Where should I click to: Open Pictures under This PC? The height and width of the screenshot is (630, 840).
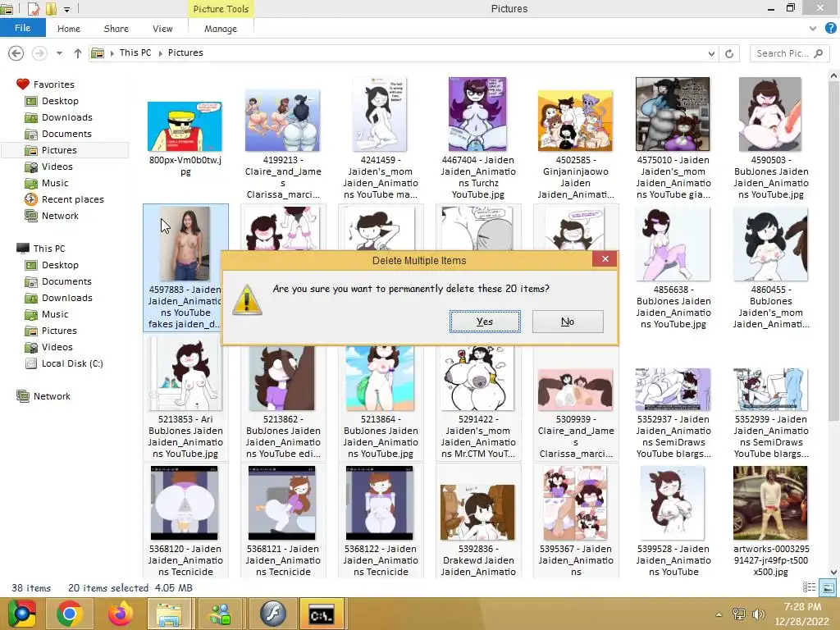[59, 331]
